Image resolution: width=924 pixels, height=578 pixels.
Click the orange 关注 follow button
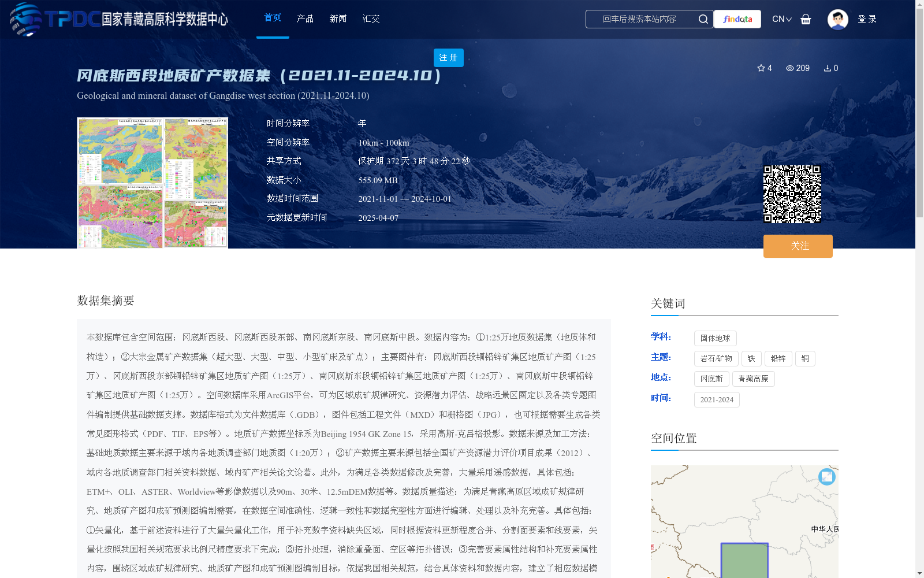point(798,246)
